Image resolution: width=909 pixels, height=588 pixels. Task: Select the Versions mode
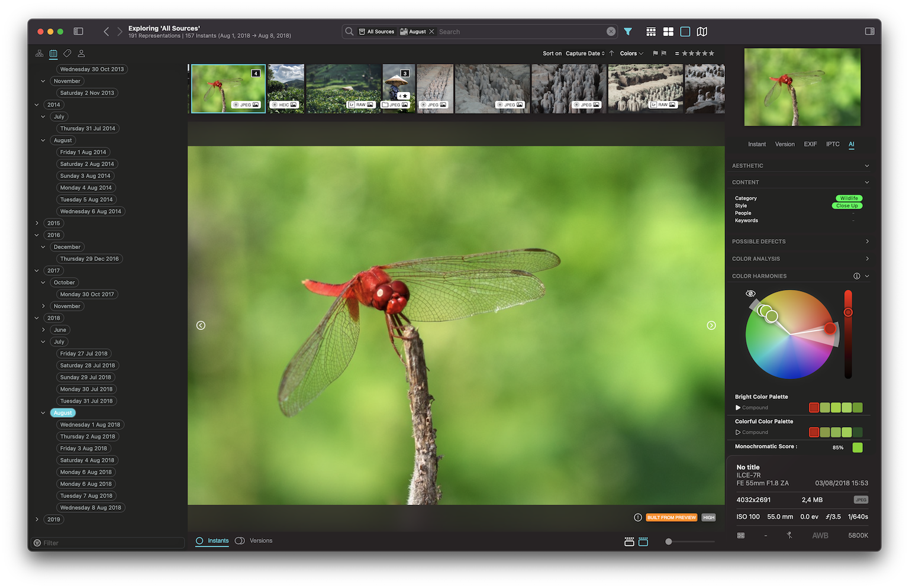pos(254,541)
